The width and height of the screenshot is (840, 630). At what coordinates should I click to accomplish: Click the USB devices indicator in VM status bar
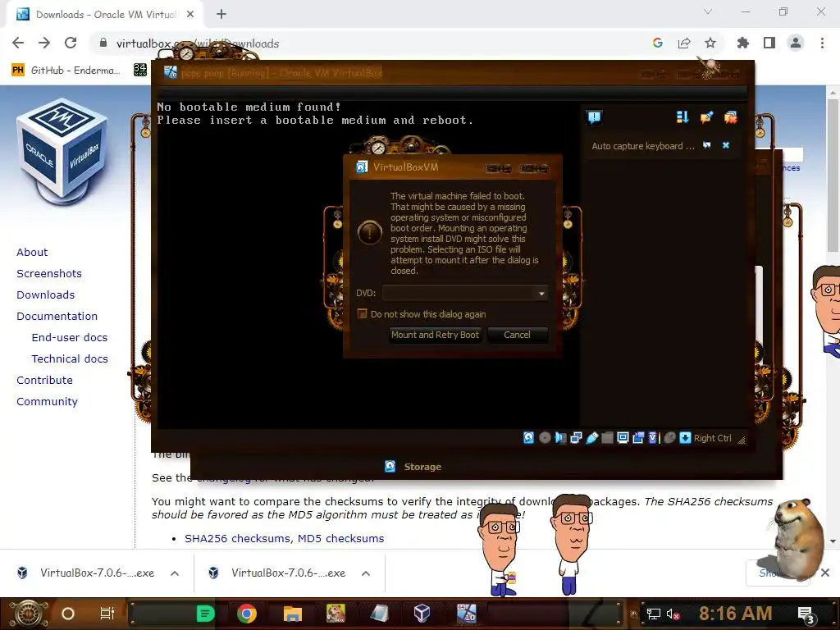pyautogui.click(x=592, y=438)
